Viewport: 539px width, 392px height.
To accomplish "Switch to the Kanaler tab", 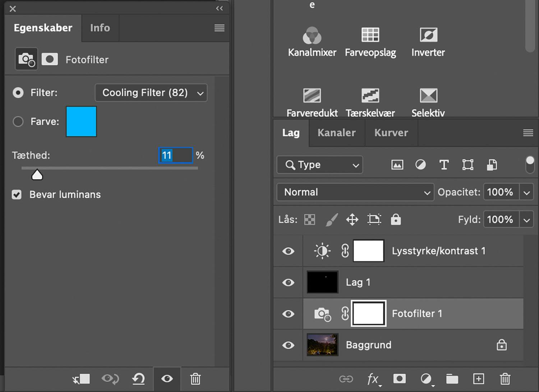I will coord(336,133).
